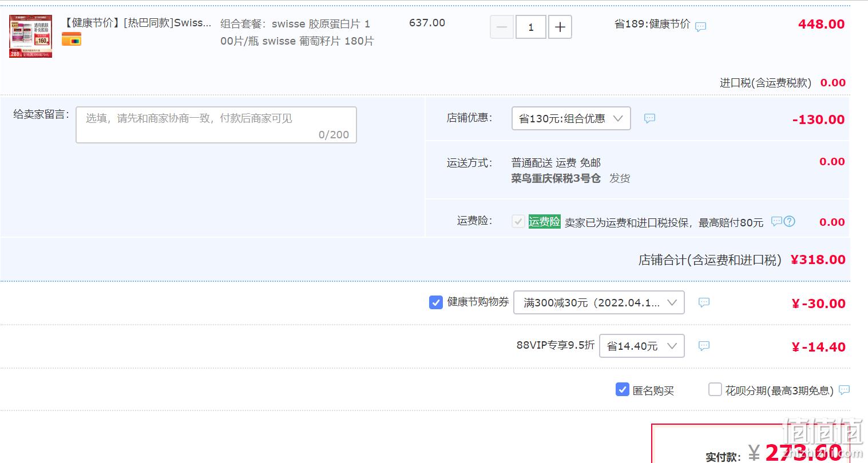
Task: Click the 菜鸟重庆保税3号仓 warehouse text
Action: (x=556, y=178)
